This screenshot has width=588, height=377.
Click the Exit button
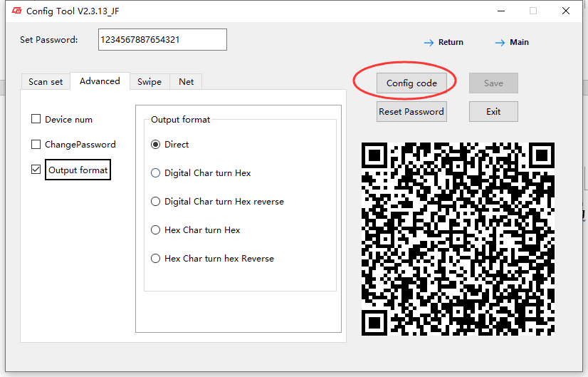coord(493,111)
